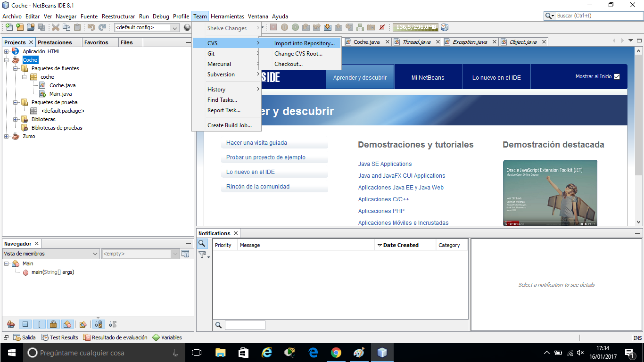
Task: Open the Notifications filter funnel icon
Action: 203,255
